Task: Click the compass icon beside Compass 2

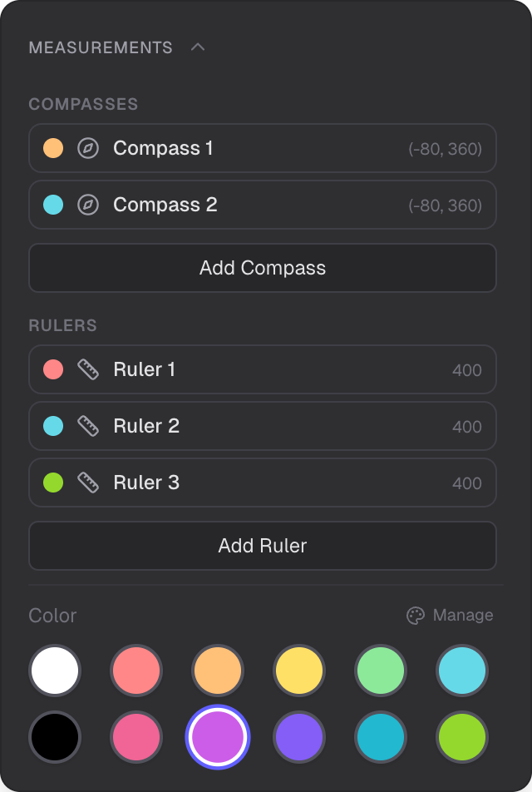Action: [88, 205]
